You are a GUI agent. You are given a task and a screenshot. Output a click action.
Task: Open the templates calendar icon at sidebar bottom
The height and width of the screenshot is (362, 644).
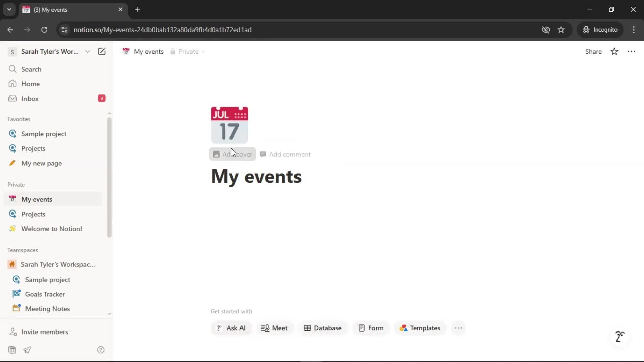(12, 350)
